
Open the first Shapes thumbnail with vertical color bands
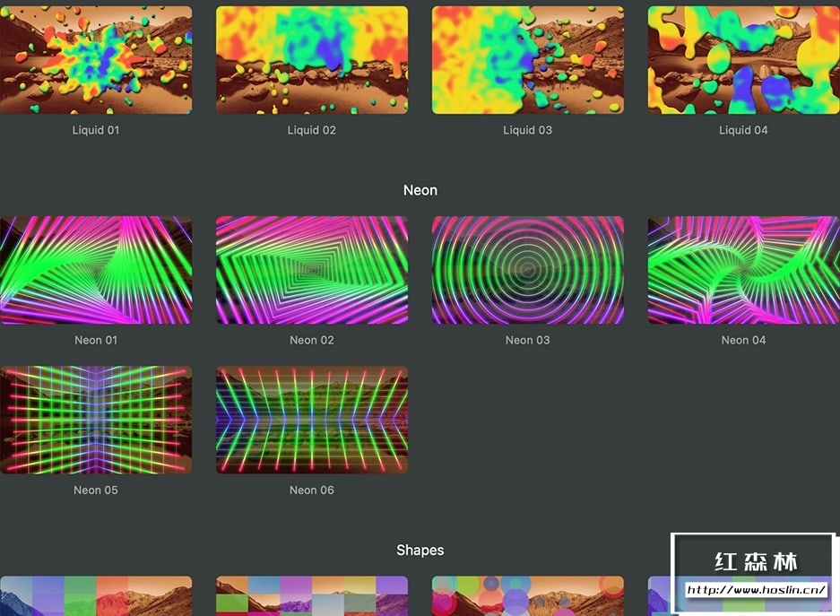click(96, 595)
